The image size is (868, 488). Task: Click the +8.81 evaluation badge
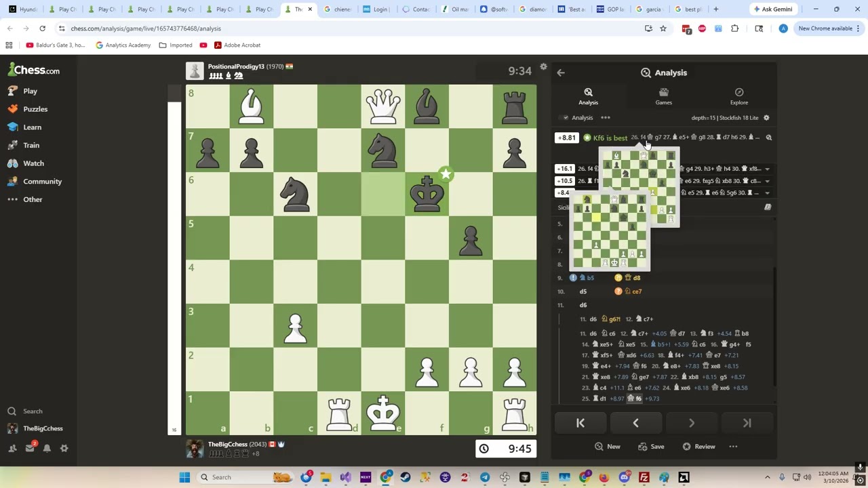click(x=566, y=138)
